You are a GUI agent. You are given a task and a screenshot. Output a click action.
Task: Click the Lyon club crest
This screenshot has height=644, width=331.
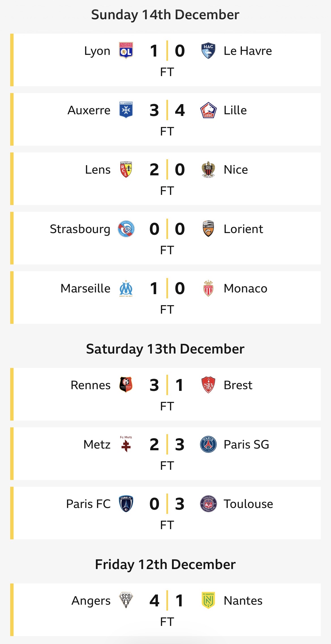pos(126,51)
